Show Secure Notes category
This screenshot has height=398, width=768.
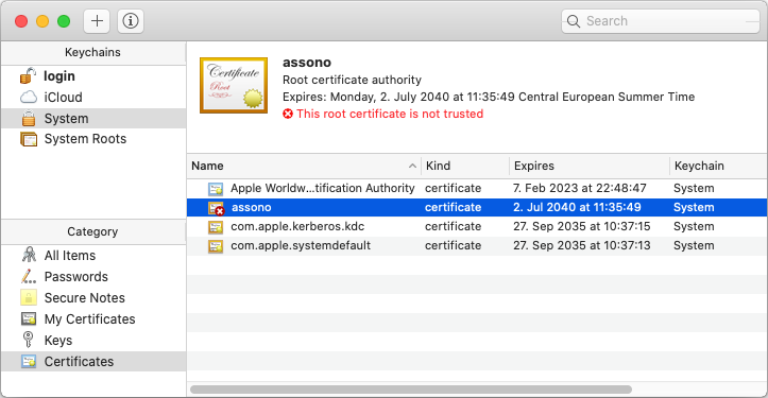[x=94, y=298]
